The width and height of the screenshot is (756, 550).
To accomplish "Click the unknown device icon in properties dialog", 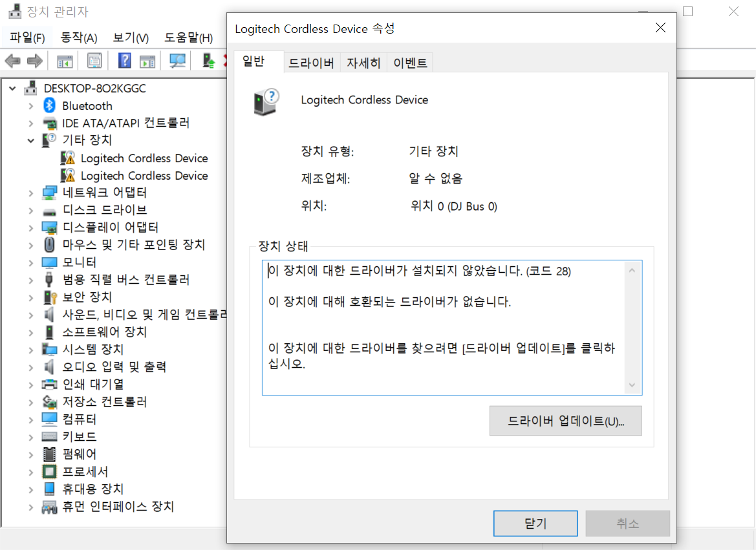I will 266,101.
